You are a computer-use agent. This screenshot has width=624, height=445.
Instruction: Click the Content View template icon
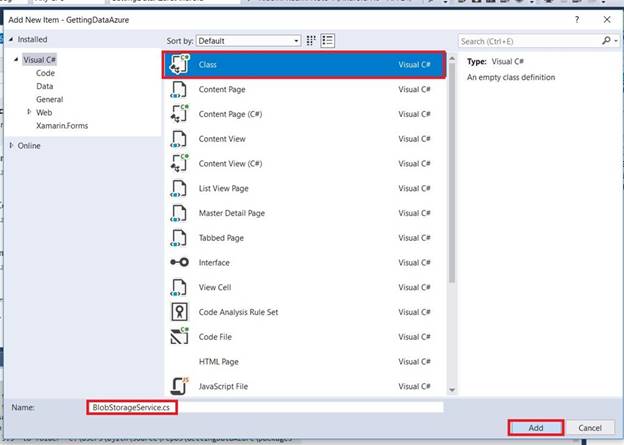pos(178,139)
